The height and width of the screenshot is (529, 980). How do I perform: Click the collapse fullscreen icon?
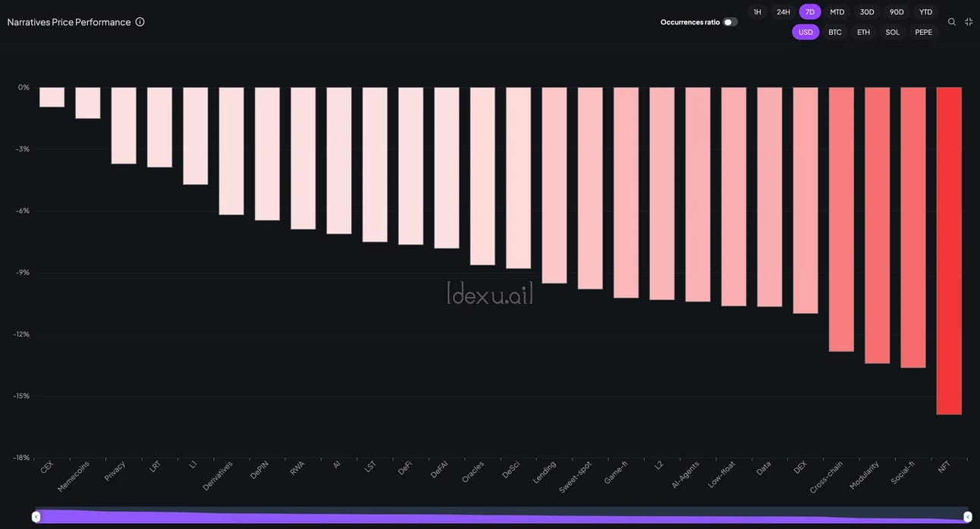969,22
